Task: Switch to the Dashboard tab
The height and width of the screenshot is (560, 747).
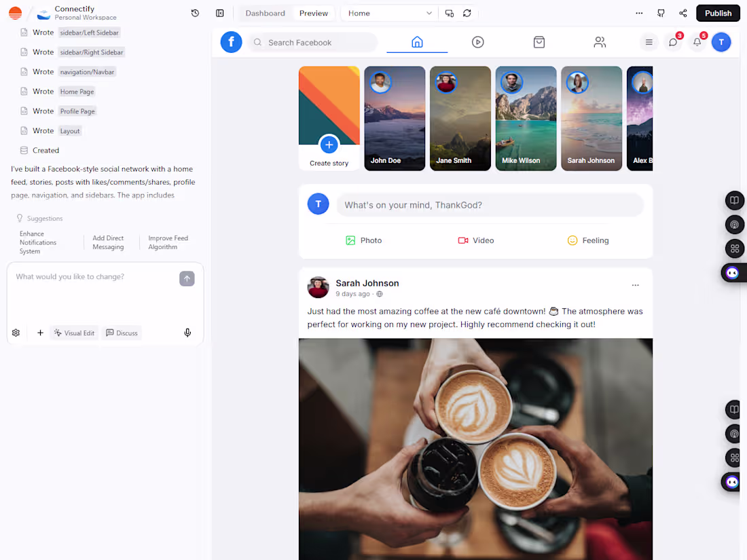Action: [x=266, y=14]
